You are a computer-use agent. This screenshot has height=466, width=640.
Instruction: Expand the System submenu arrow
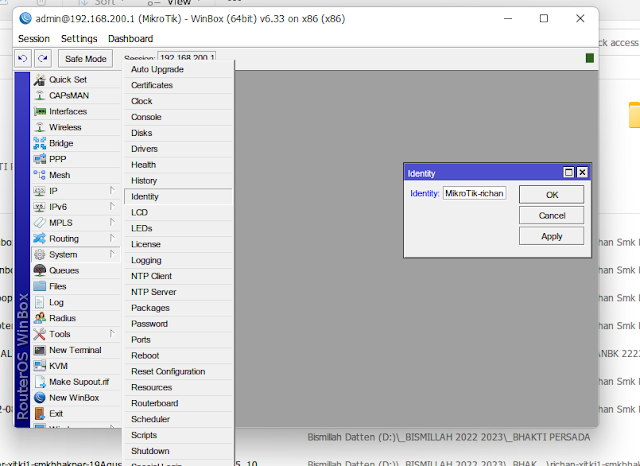pos(112,254)
